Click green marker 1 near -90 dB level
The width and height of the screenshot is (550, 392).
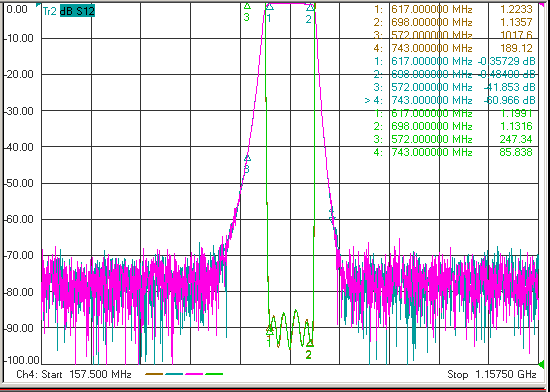coord(269,330)
